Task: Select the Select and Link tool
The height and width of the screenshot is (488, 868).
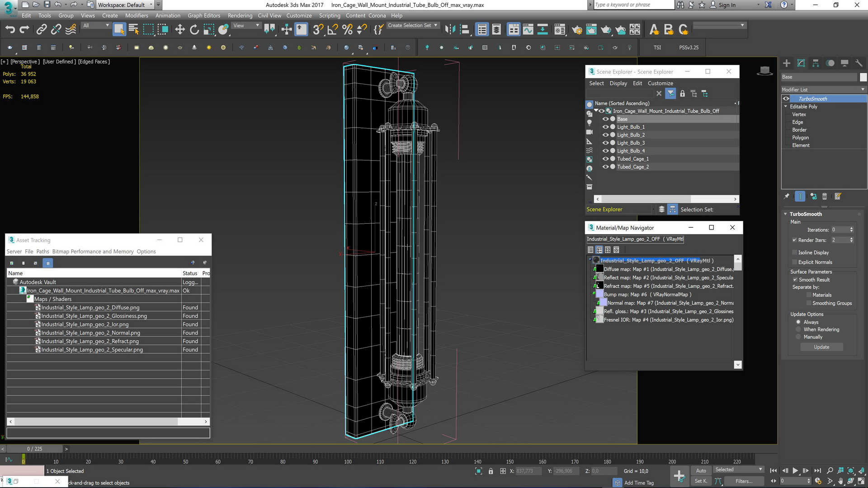Action: (x=41, y=30)
